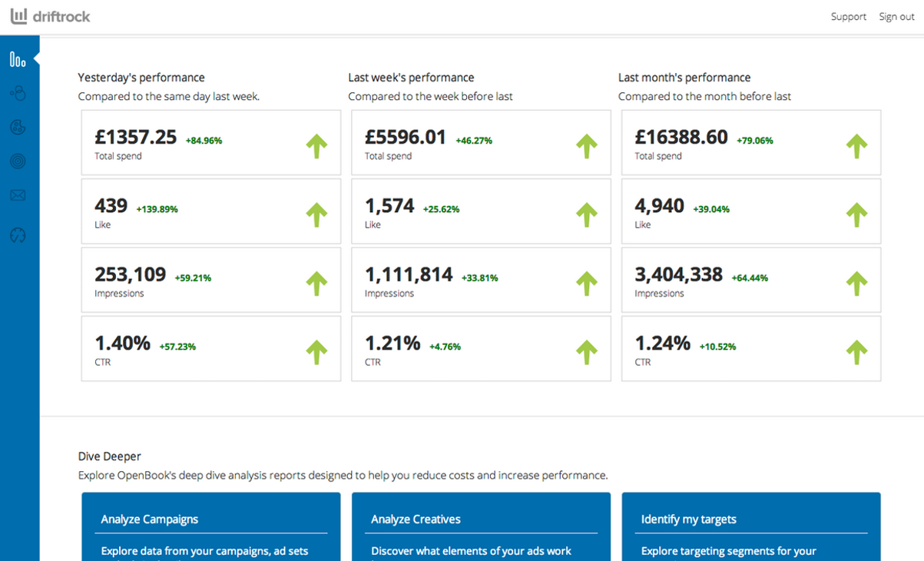The image size is (924, 561).
Task: Select yesterday's 1.40% CTR tile
Action: click(x=211, y=348)
